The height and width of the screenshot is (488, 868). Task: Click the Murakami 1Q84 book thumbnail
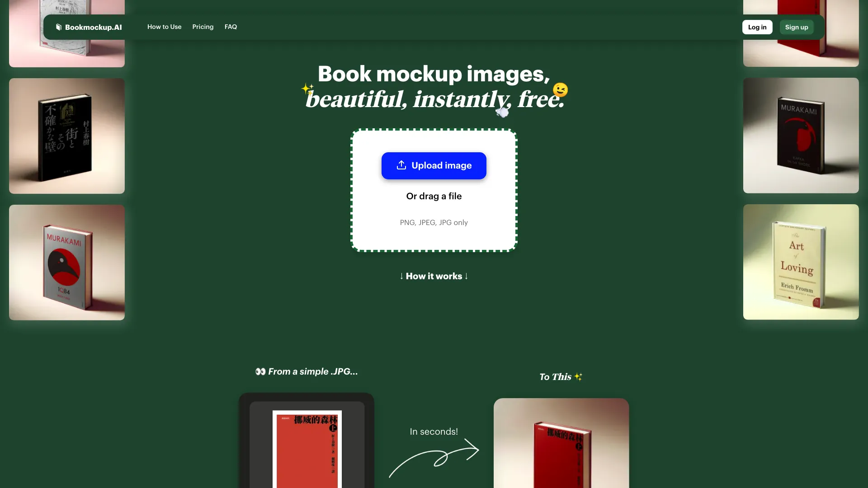pos(67,263)
